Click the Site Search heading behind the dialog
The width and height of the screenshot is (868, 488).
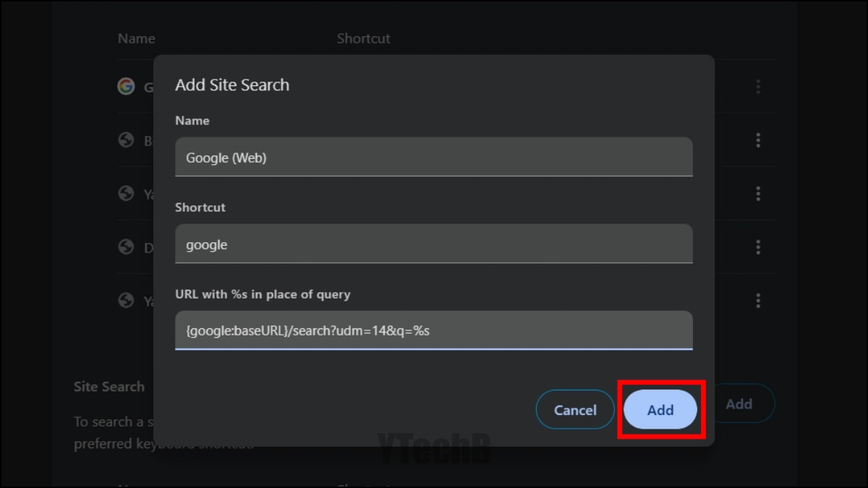[109, 387]
